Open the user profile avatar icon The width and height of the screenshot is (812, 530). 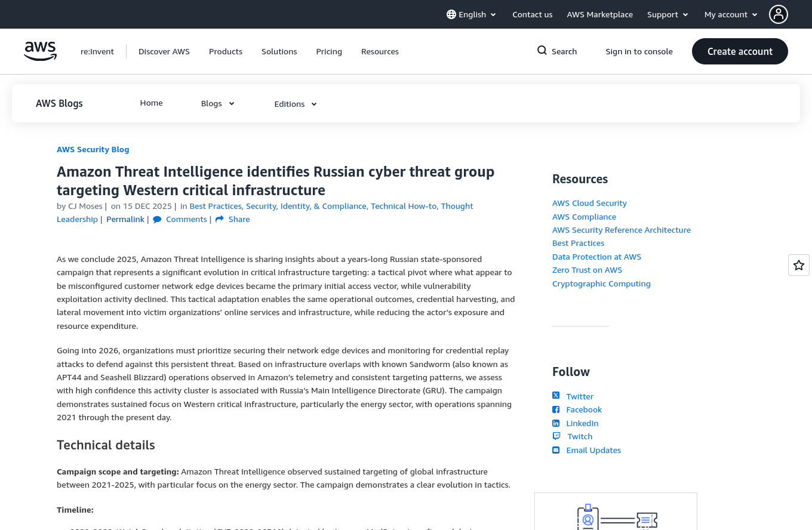pos(778,14)
